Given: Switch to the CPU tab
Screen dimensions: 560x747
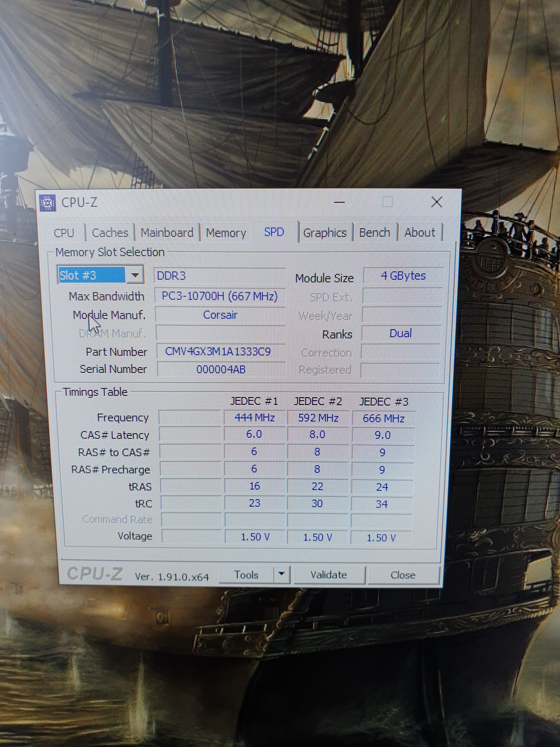Looking at the screenshot, I should pyautogui.click(x=64, y=233).
